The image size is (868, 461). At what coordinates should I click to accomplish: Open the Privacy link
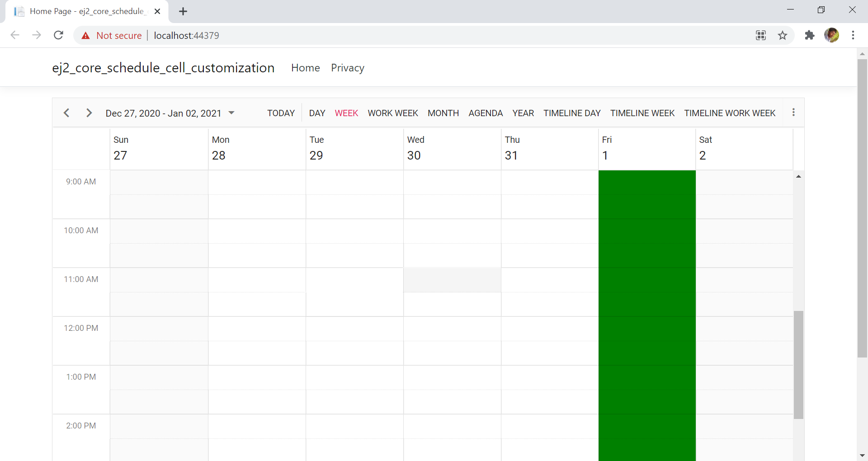pyautogui.click(x=347, y=68)
